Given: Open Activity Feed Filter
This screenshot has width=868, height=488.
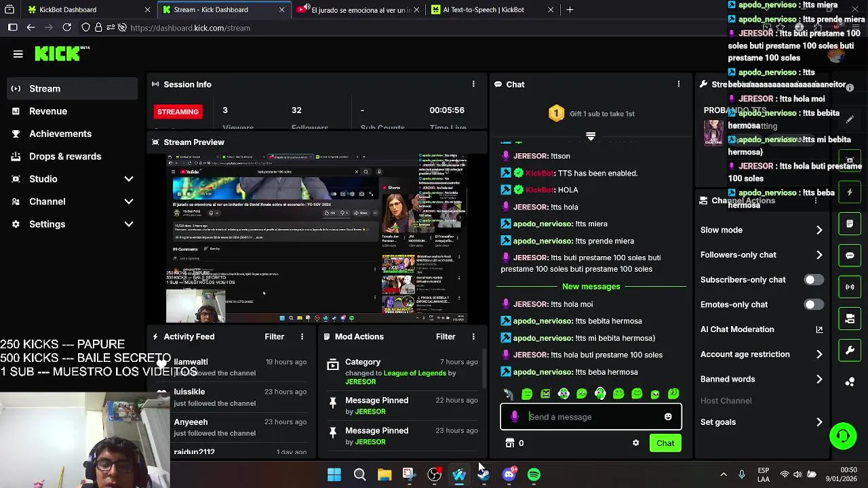Looking at the screenshot, I should [x=274, y=337].
